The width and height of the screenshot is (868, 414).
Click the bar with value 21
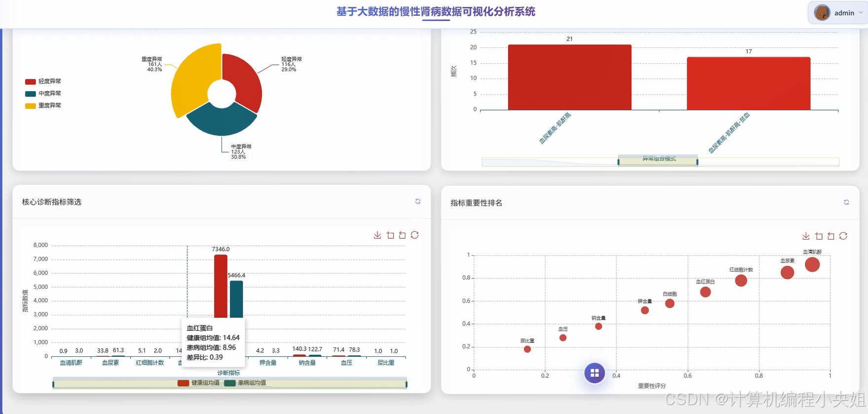tap(570, 77)
